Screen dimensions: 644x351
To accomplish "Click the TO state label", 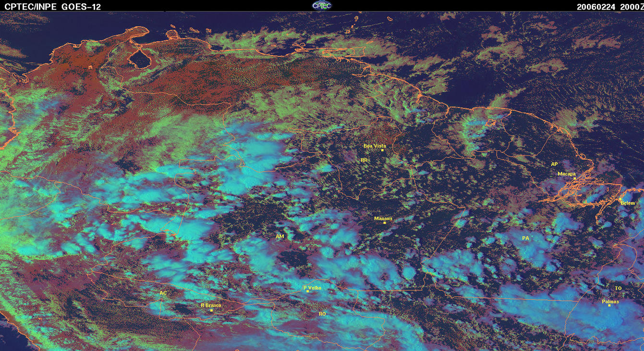I will (618, 288).
